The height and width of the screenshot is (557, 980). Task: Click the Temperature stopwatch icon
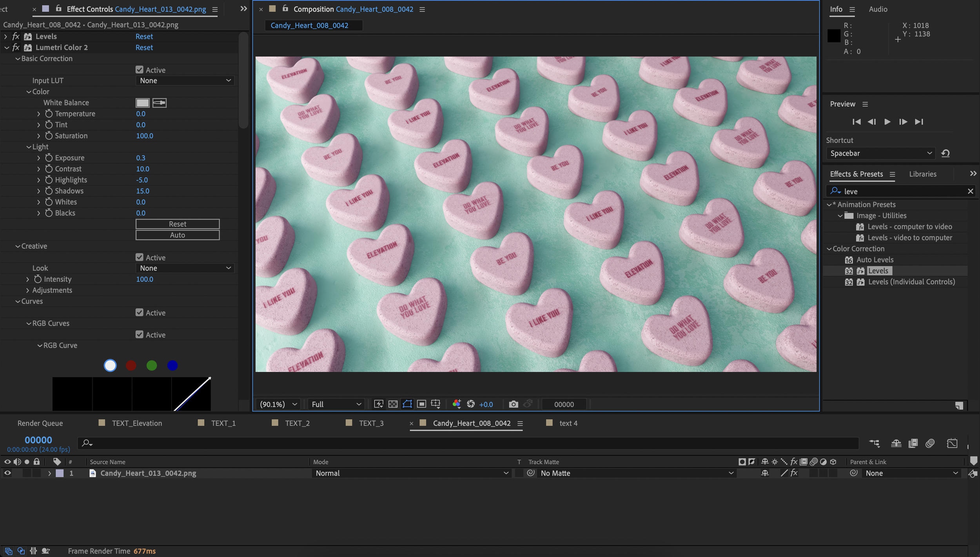(x=49, y=114)
